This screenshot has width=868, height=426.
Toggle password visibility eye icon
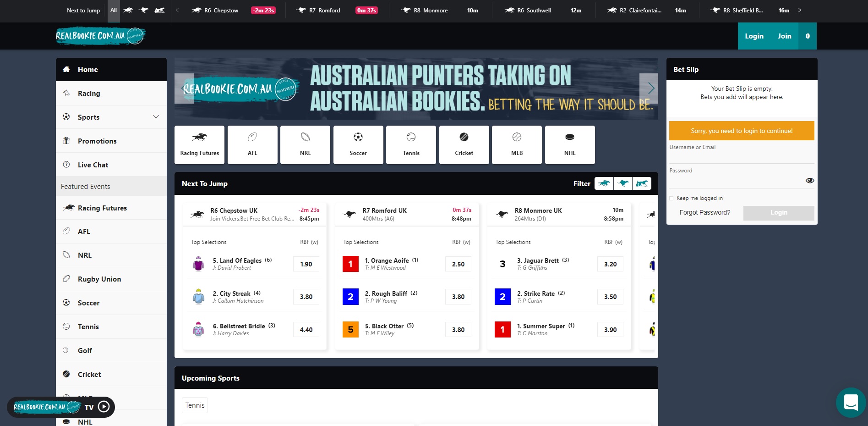tap(810, 181)
